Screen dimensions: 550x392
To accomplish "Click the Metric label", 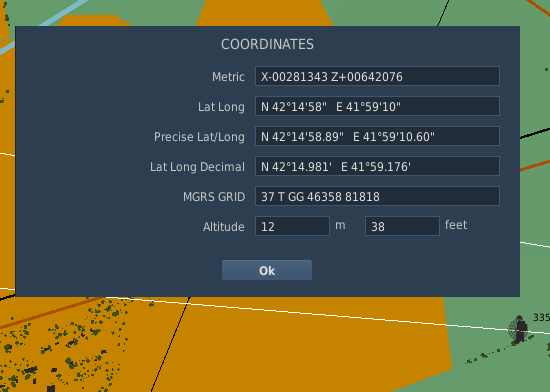I will (228, 77).
